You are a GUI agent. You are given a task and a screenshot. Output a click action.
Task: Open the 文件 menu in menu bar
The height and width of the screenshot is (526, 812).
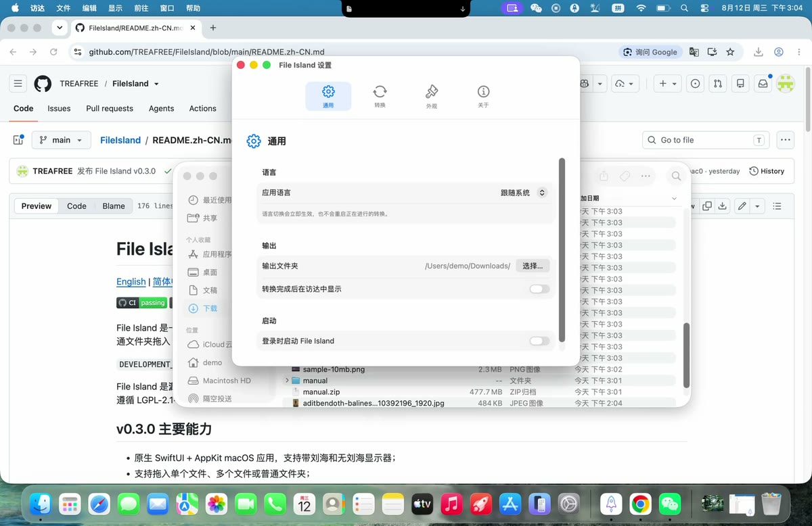click(x=63, y=8)
